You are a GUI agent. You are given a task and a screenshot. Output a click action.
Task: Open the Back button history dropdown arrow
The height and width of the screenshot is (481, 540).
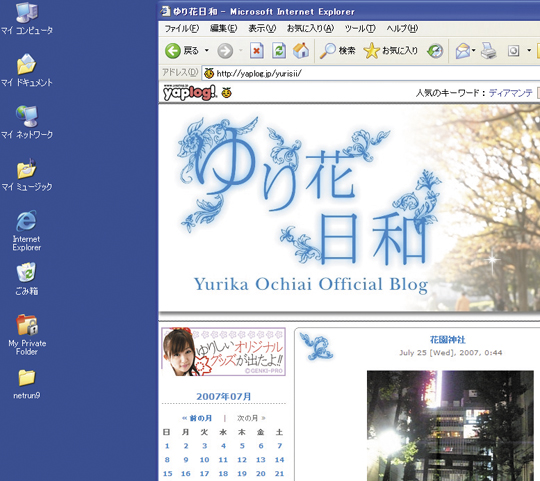(207, 51)
